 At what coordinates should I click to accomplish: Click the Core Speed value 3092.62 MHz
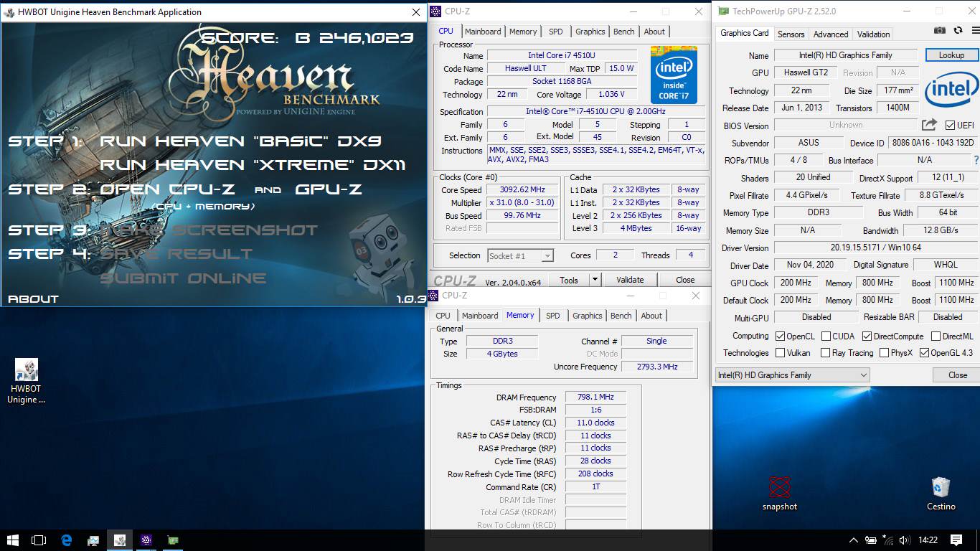522,189
